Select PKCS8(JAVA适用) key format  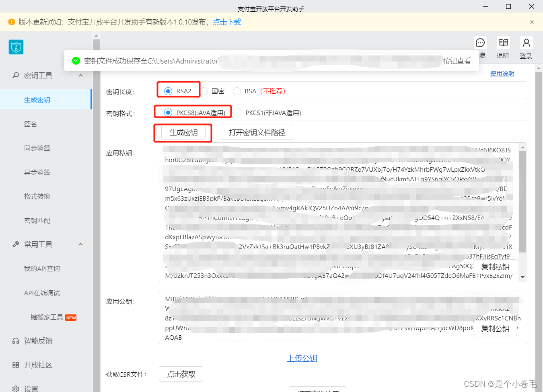coord(168,113)
